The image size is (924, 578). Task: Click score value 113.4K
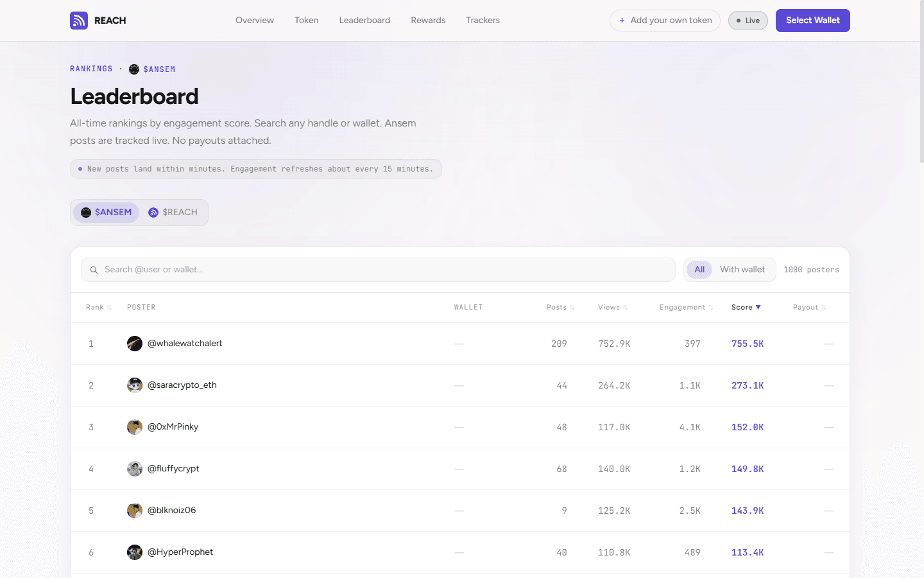click(748, 553)
